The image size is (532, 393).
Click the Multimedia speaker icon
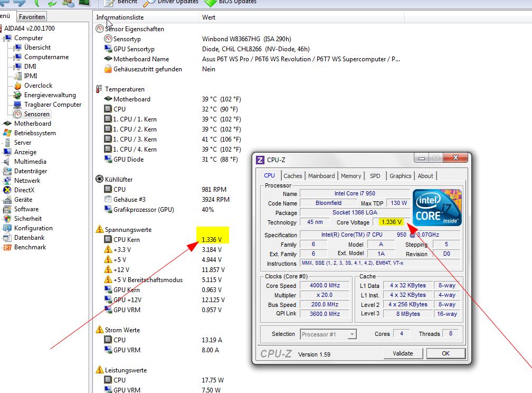pyautogui.click(x=7, y=162)
